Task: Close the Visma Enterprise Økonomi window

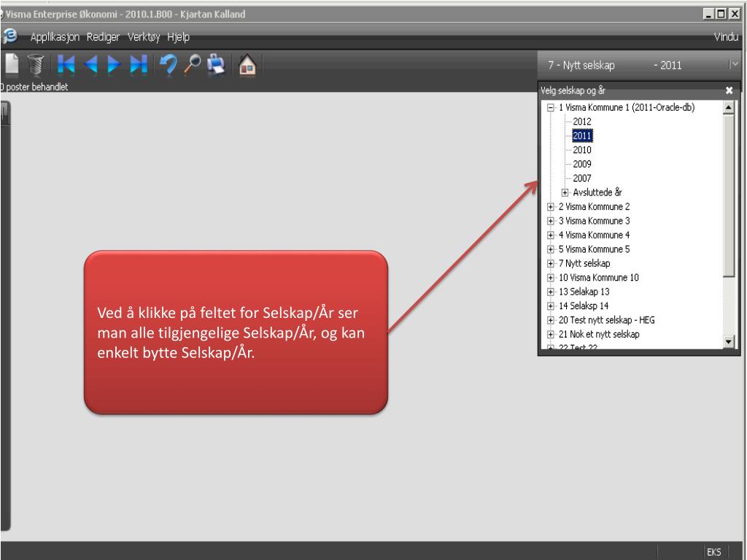Action: tap(734, 15)
